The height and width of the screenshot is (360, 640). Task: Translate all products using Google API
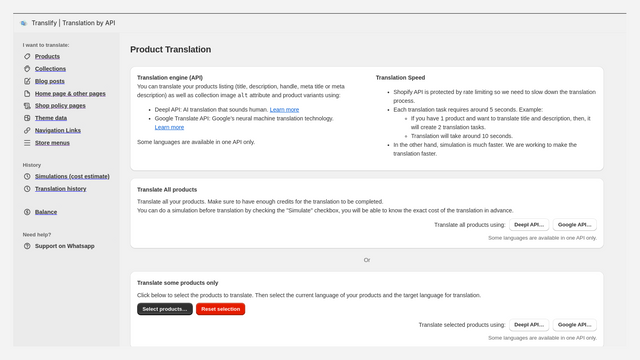tap(574, 224)
